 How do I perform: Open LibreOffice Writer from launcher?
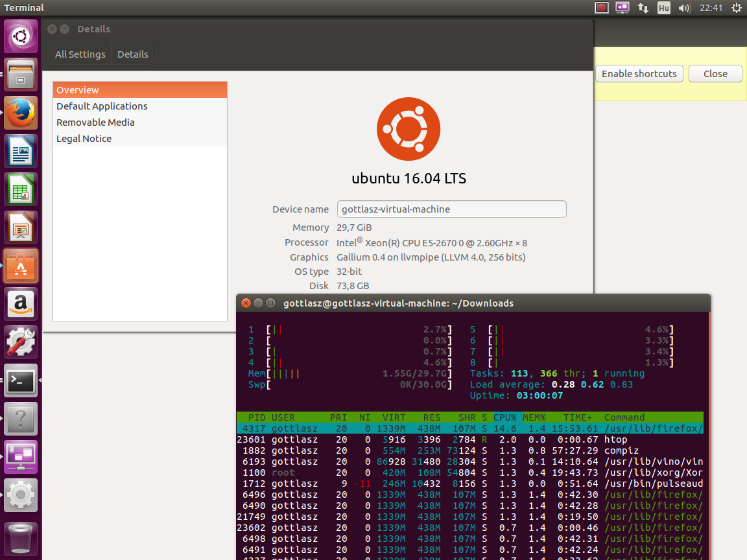[x=21, y=151]
